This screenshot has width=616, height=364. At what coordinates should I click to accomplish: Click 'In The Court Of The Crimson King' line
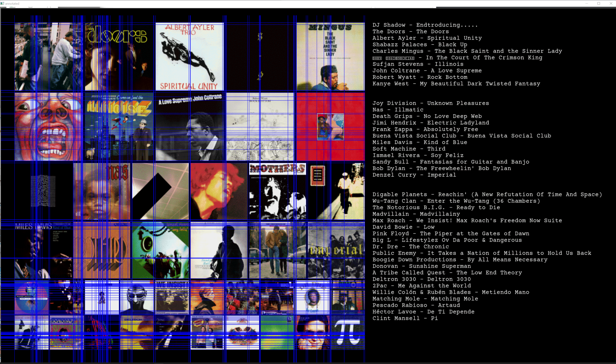click(457, 58)
